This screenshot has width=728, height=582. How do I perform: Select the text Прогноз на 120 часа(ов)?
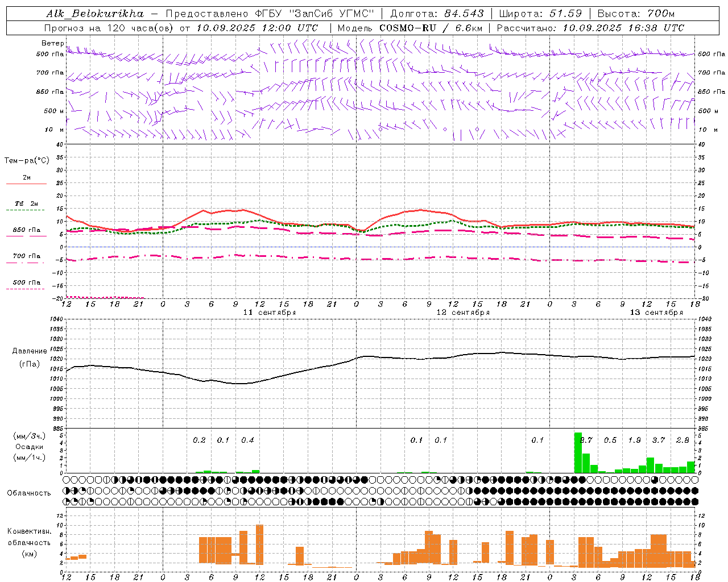[x=109, y=28]
